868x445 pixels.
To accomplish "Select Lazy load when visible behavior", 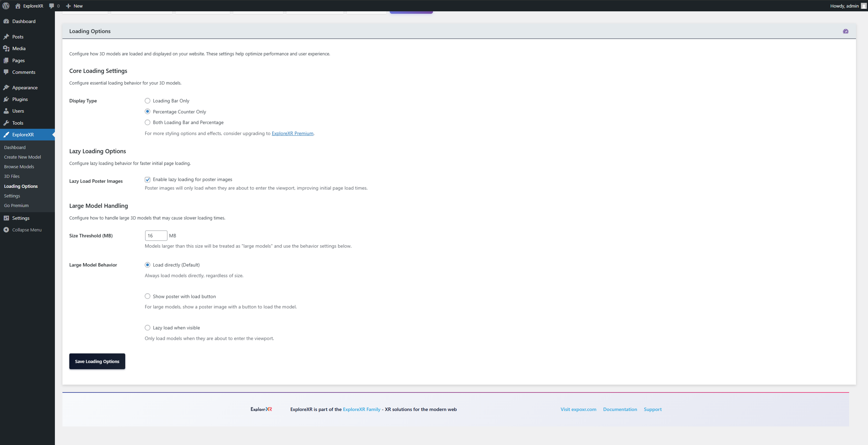I will (x=148, y=328).
